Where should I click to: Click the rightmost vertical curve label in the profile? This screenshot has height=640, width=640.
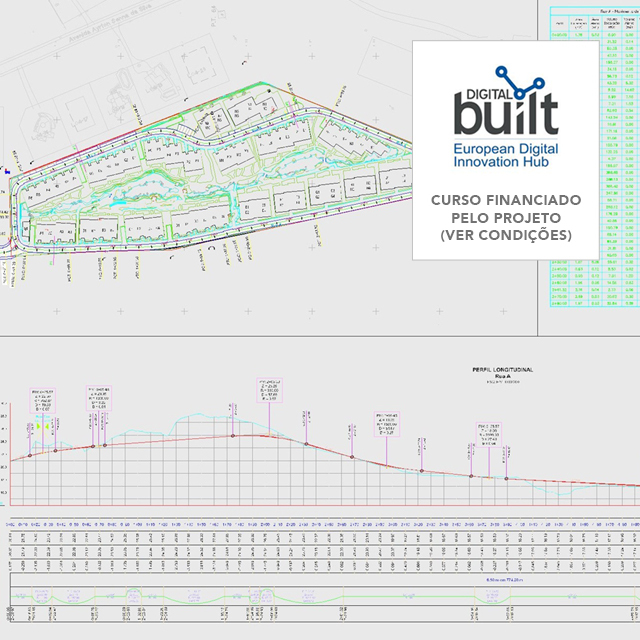point(490,429)
